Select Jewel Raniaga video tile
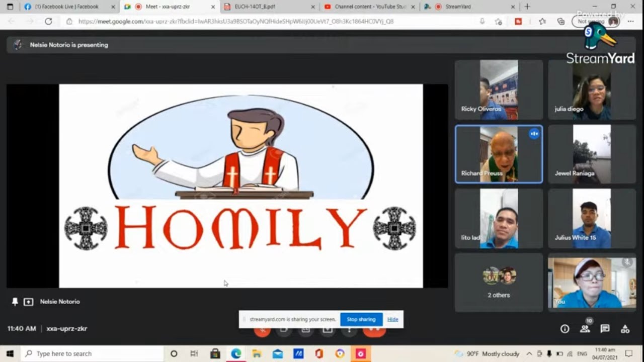The image size is (644, 362). [592, 154]
